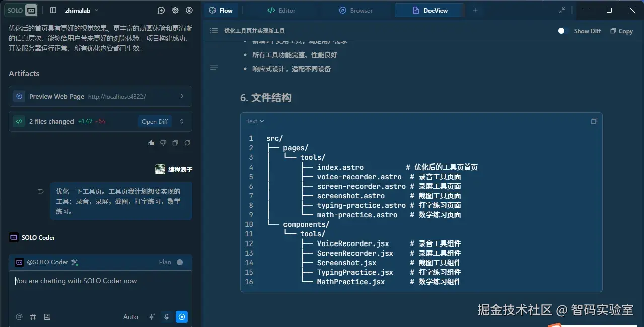This screenshot has width=644, height=327.
Task: Click the # context reference icon
Action: tap(33, 317)
